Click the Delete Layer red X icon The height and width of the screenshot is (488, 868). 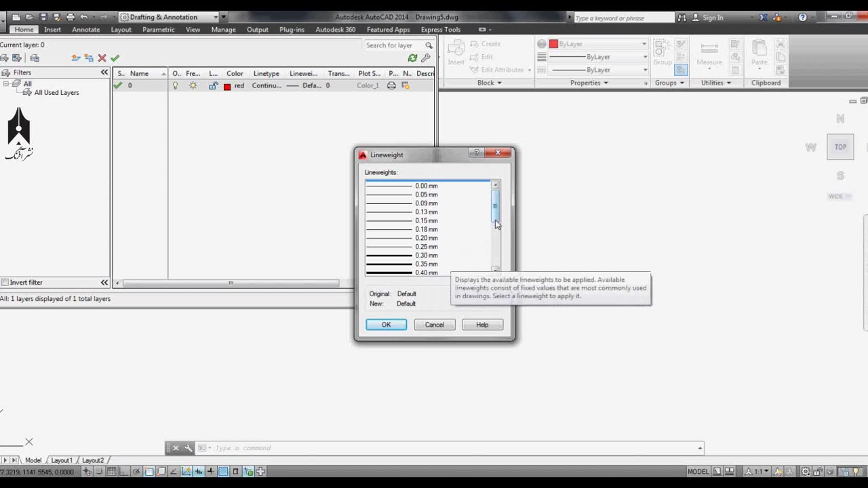[x=102, y=58]
